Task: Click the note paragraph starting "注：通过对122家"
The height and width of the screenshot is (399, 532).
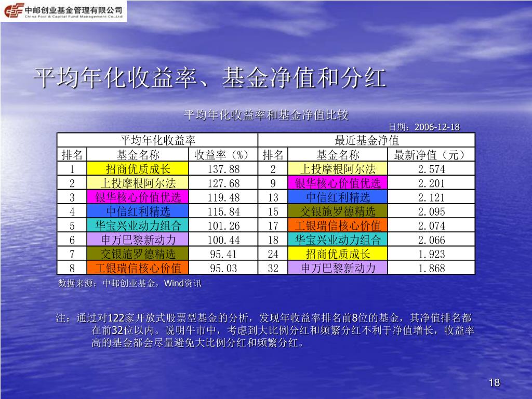Action: tap(265, 330)
